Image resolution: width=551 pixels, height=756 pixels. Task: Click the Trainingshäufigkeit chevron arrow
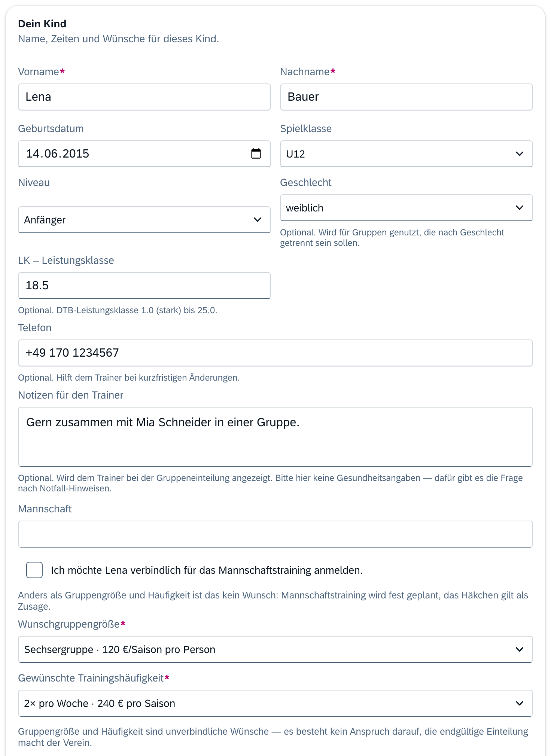click(520, 703)
